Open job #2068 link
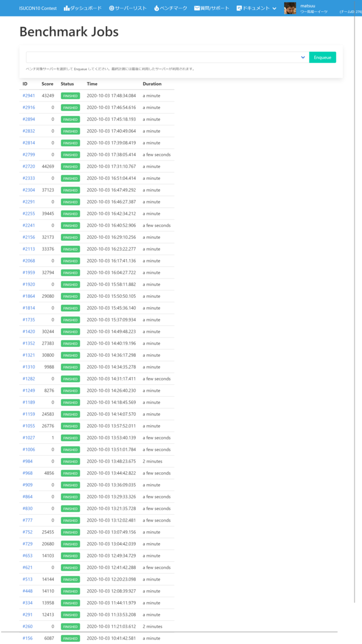Viewport: 362px width, 644px height. click(28, 261)
